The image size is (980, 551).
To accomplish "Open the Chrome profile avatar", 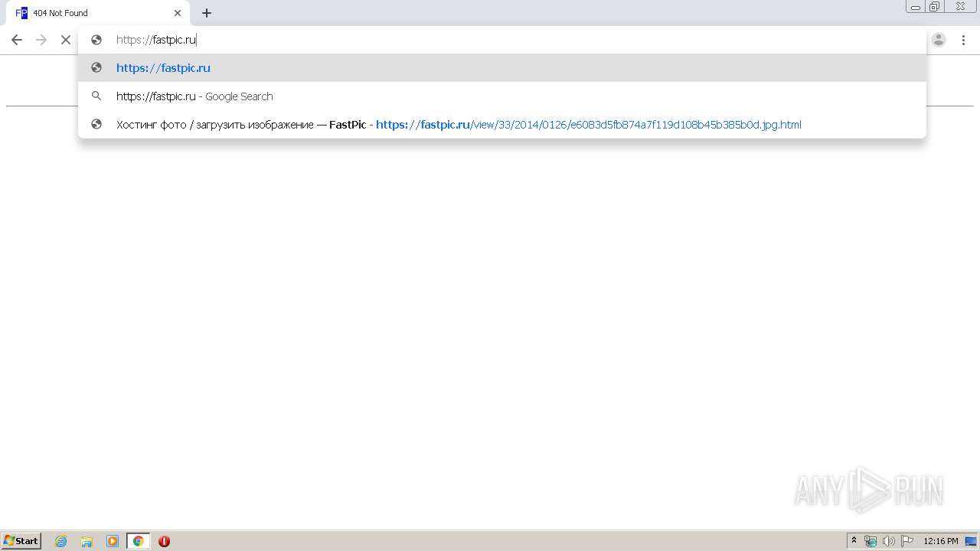I will [939, 40].
